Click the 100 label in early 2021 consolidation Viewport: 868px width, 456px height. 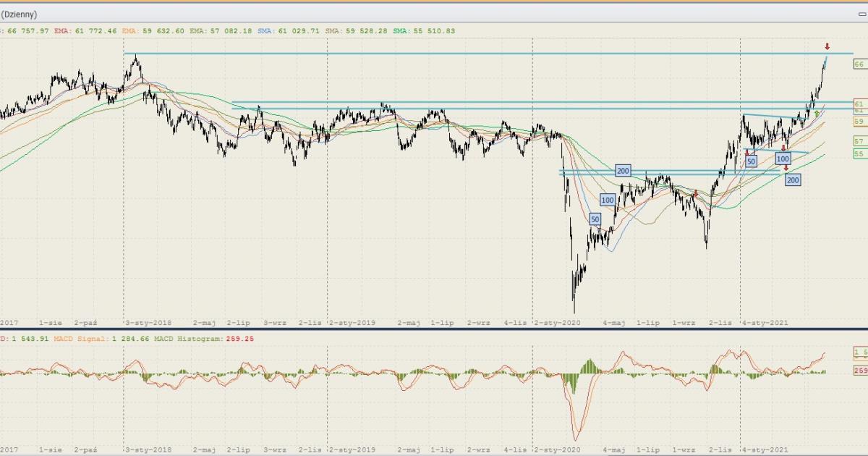click(x=782, y=159)
